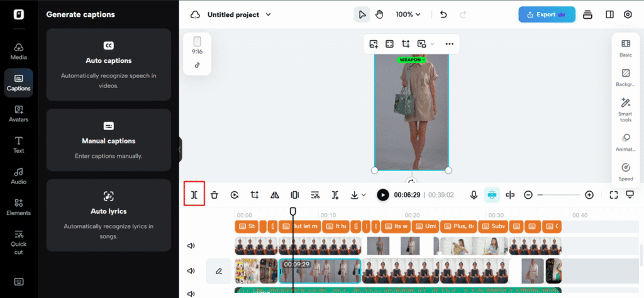The width and height of the screenshot is (644, 298).
Task: Click the microphone record voiceover icon
Action: coord(474,195)
